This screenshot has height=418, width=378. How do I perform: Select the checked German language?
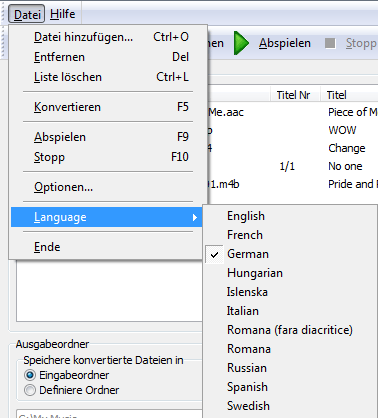pyautogui.click(x=290, y=254)
